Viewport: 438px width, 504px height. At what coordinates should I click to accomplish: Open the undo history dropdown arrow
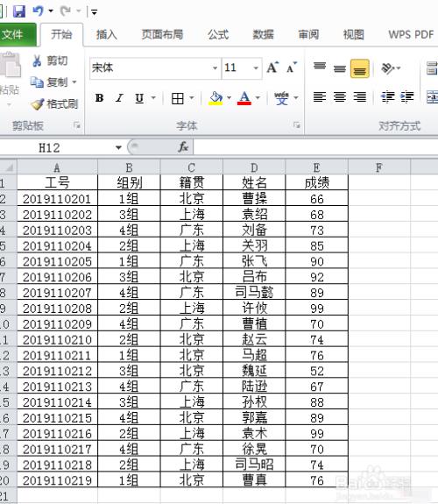coord(51,11)
